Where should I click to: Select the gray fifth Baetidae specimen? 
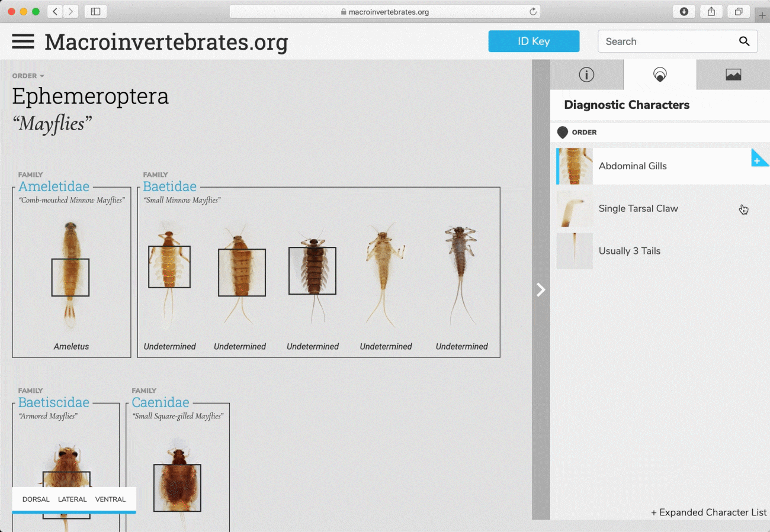461,276
